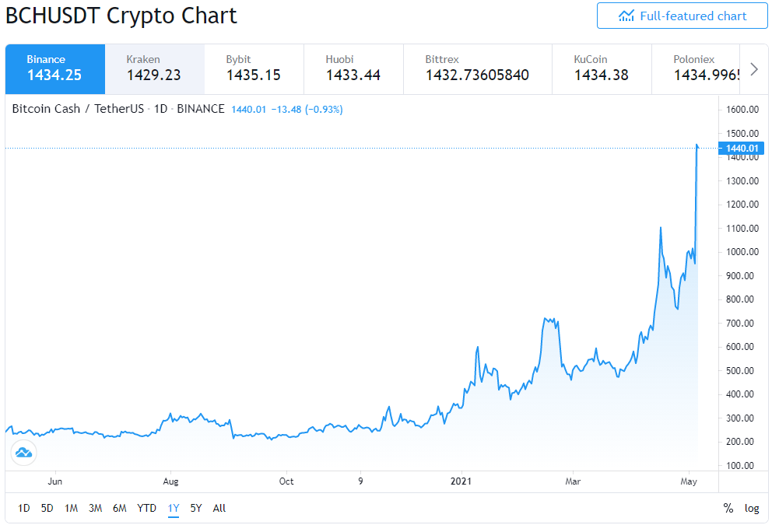Click the 1440.01 current price label
The width and height of the screenshot is (772, 532).
point(742,148)
